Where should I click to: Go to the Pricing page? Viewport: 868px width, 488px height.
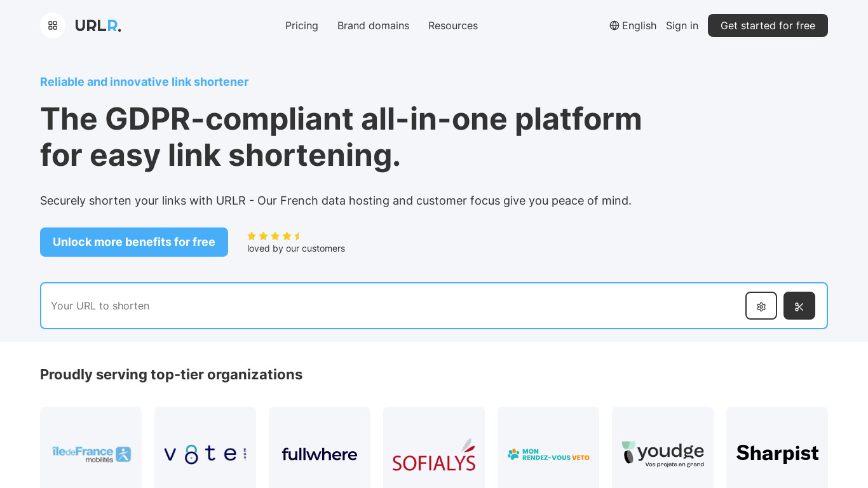[302, 25]
